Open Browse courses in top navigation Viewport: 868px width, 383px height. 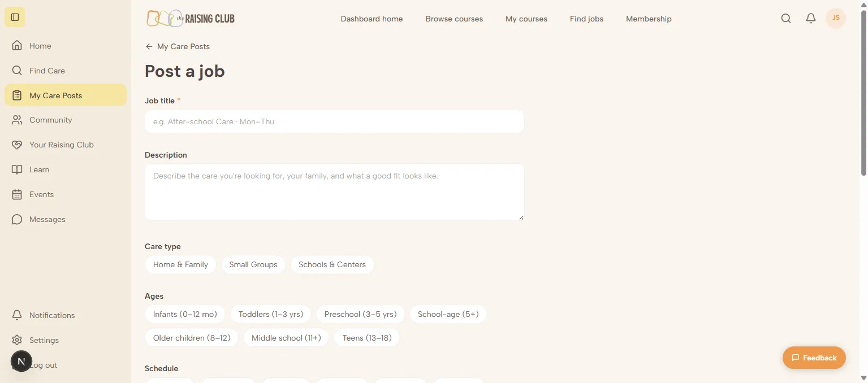454,19
